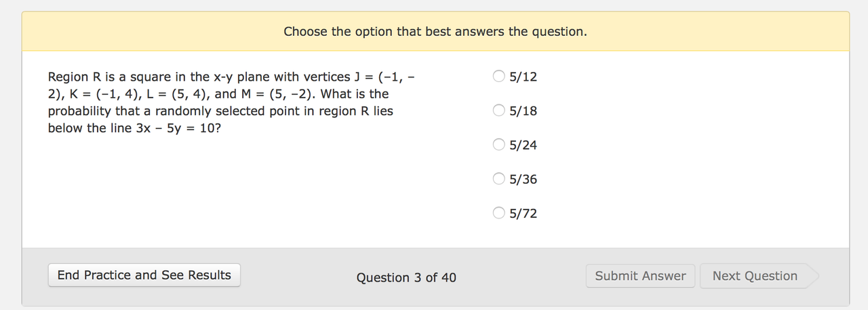This screenshot has height=310, width=868.
Task: Click the Submit Answer button
Action: (640, 275)
